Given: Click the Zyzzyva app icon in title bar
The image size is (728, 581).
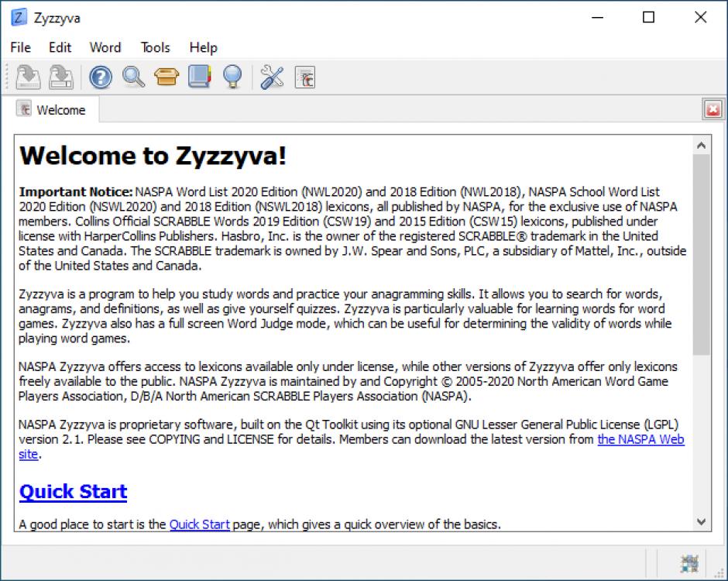Looking at the screenshot, I should (19, 18).
